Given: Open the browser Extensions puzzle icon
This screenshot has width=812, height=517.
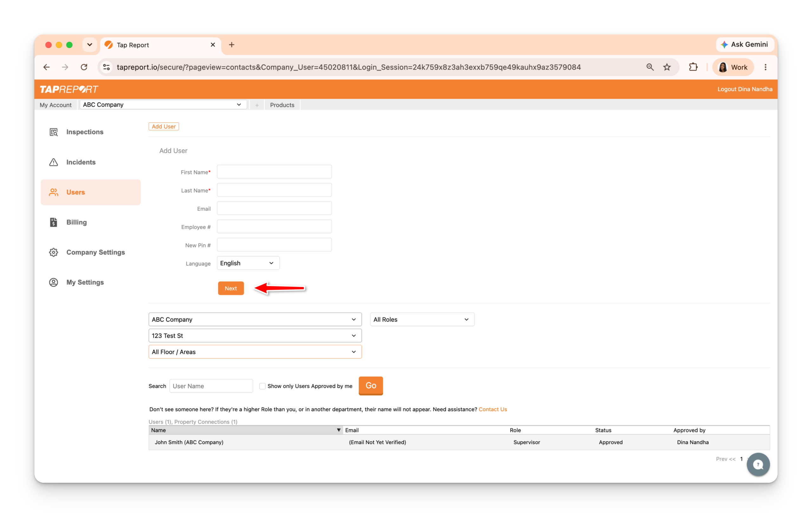Looking at the screenshot, I should (693, 67).
